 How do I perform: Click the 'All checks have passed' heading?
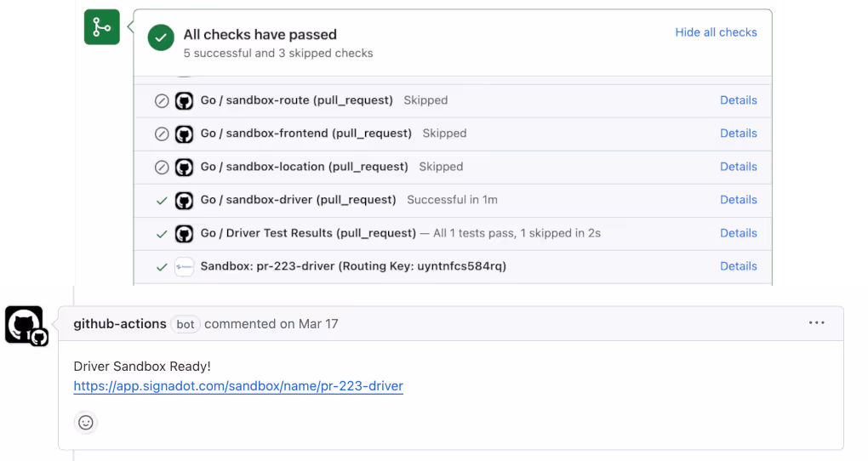pos(260,34)
